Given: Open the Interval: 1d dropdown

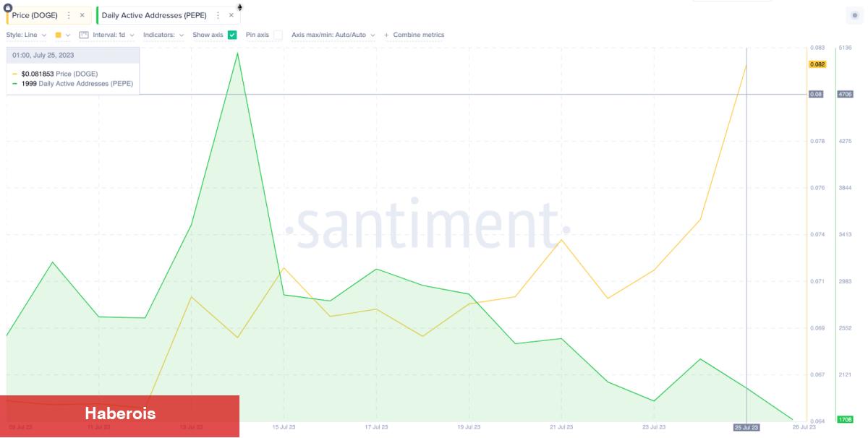Looking at the screenshot, I should point(114,35).
